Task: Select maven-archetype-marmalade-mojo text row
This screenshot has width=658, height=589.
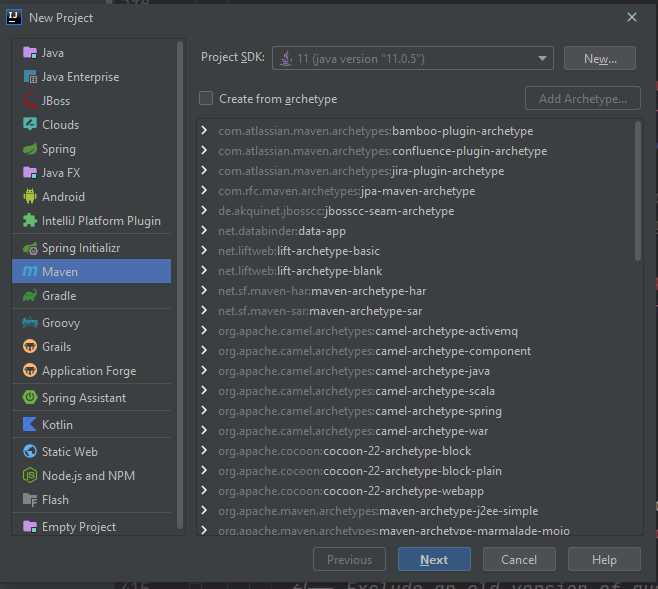Action: 394,530
